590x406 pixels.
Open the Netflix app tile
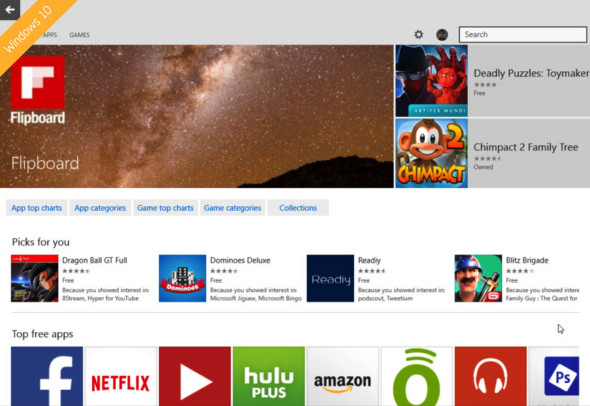121,376
